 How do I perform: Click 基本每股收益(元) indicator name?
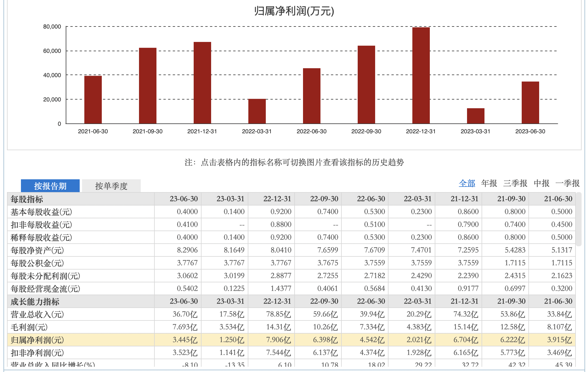(41, 212)
